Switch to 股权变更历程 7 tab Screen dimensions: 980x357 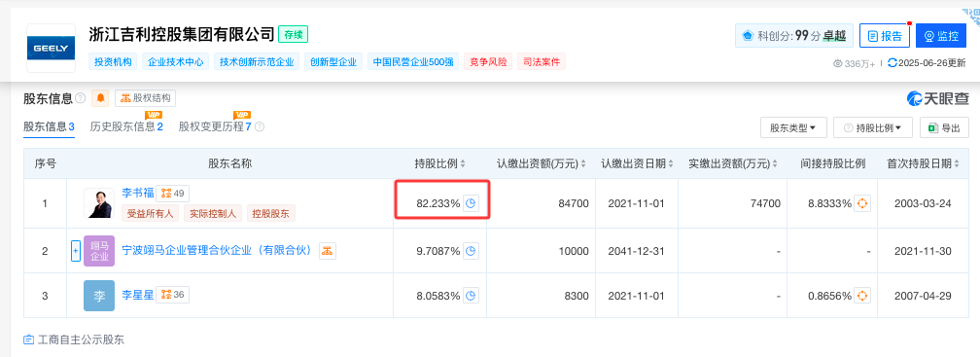tap(214, 126)
